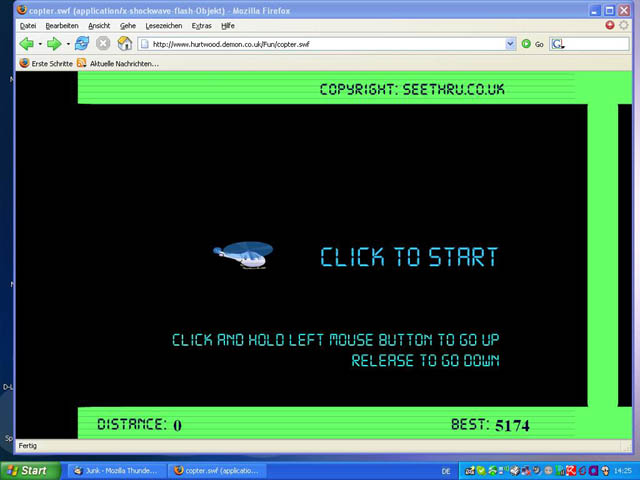Go forward with the green right arrow
The width and height of the screenshot is (640, 480).
[x=54, y=44]
